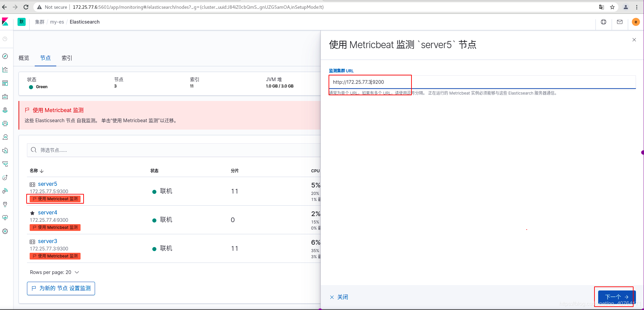
Task: Open server4 node link
Action: [48, 212]
